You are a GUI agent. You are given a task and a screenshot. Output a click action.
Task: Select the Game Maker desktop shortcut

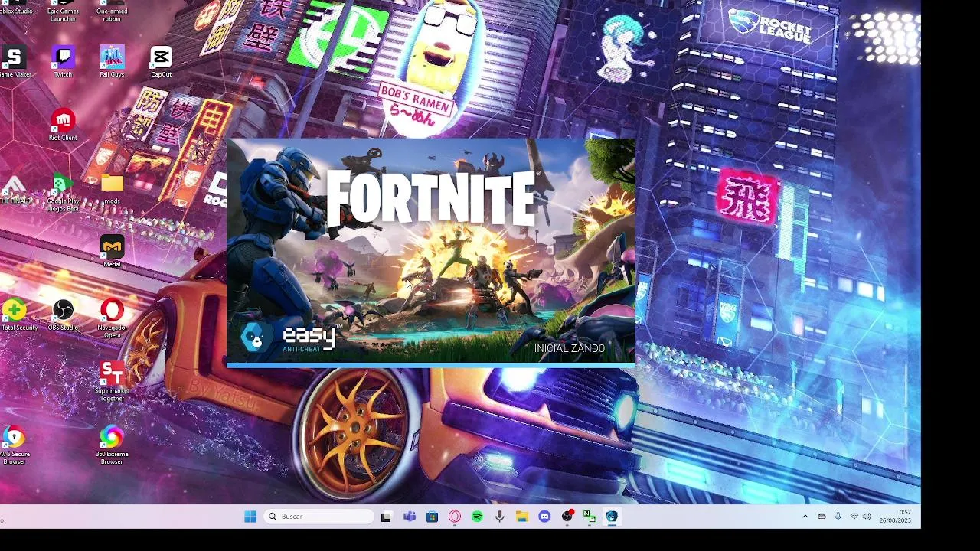[x=14, y=60]
